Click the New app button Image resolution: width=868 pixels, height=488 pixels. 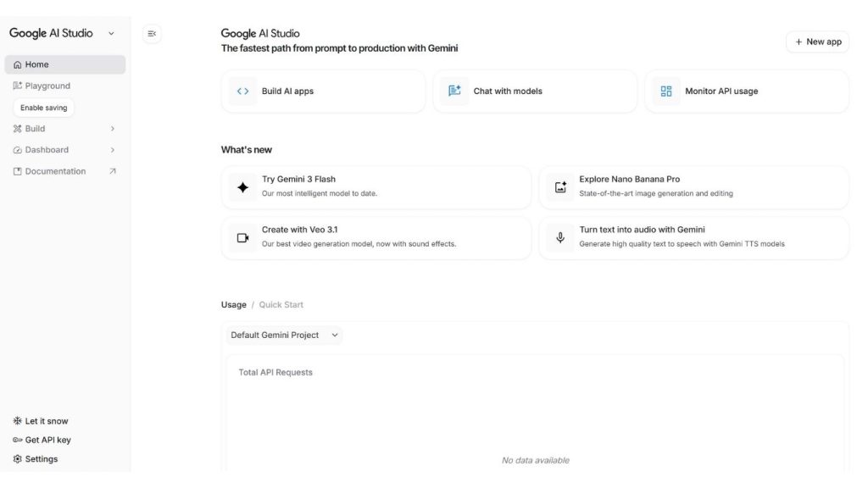(816, 41)
